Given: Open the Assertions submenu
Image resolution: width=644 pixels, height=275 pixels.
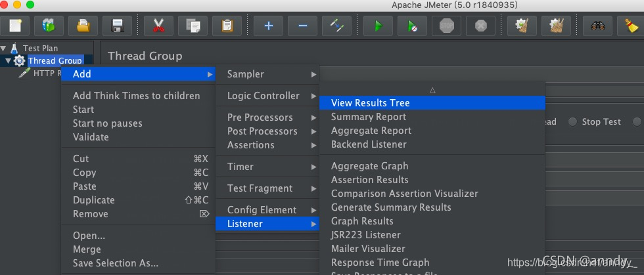Looking at the screenshot, I should [267, 145].
